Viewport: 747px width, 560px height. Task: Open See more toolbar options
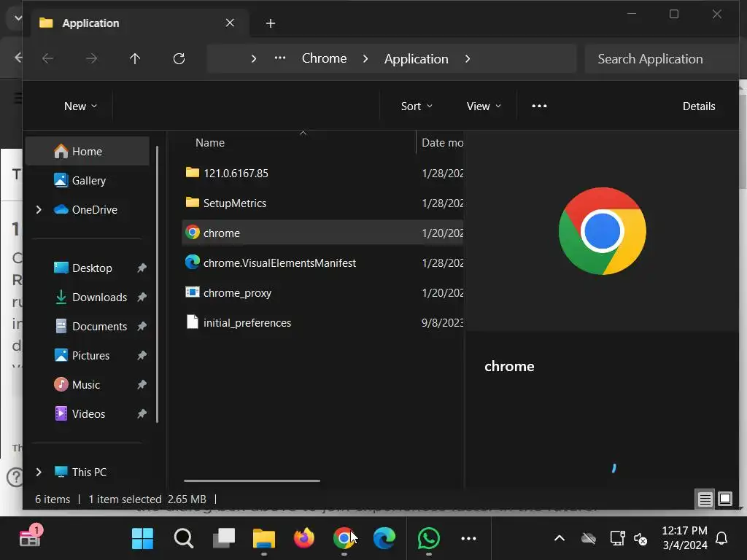pyautogui.click(x=539, y=106)
